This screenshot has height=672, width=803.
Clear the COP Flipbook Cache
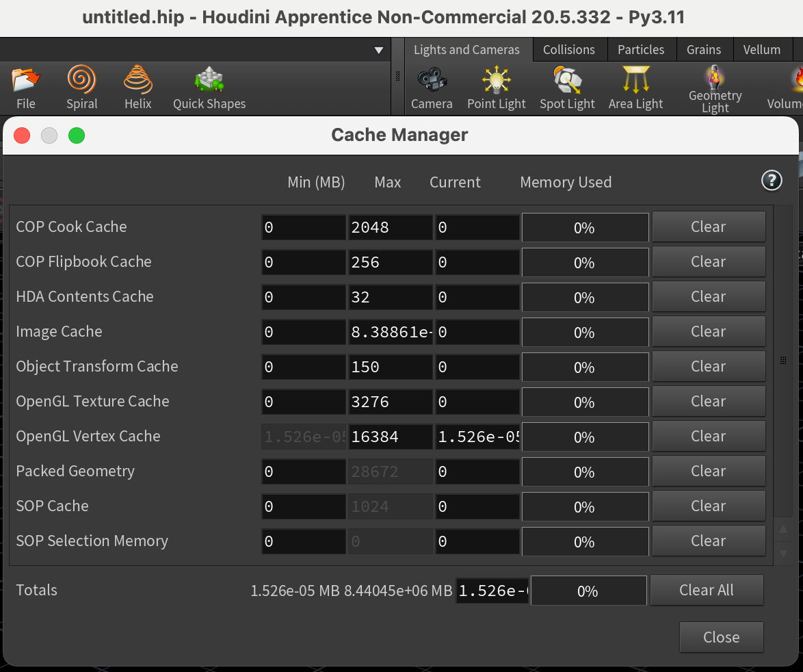(x=708, y=261)
